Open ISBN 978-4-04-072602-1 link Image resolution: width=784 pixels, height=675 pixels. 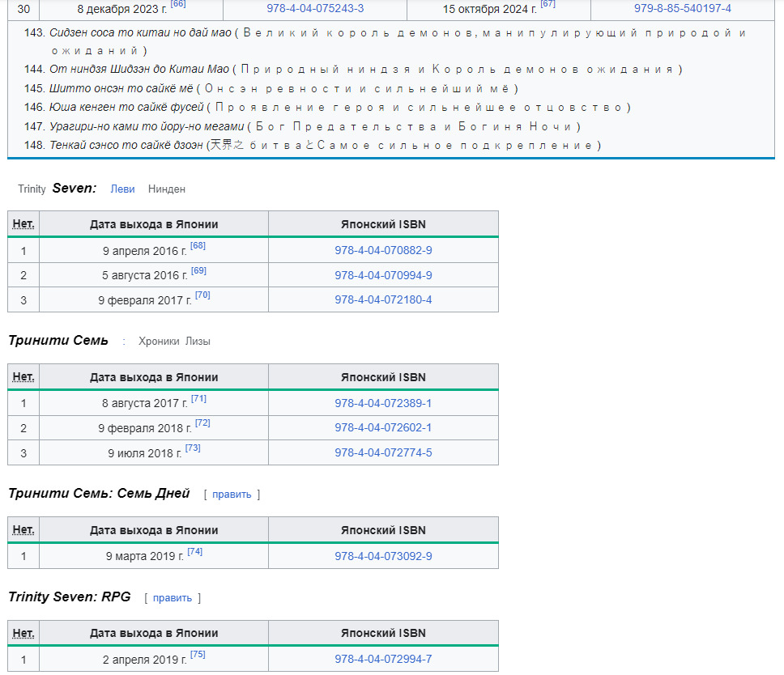coord(383,428)
